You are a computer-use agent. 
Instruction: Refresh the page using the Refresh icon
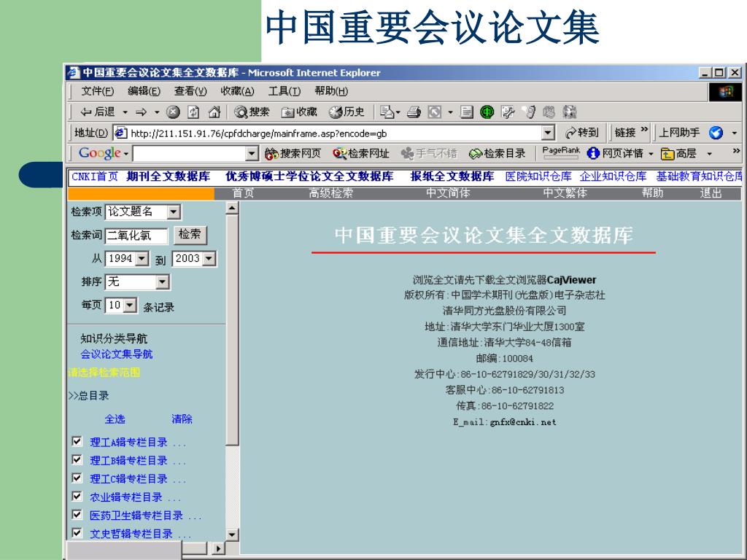pos(193,112)
